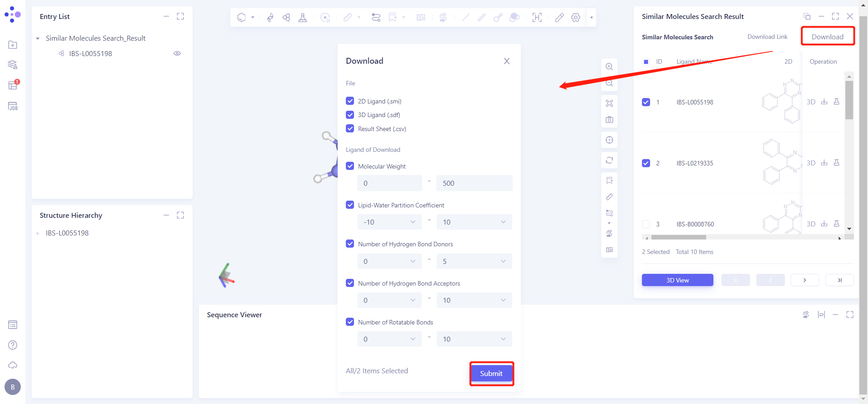Click the 3D View button
This screenshot has width=868, height=404.
[x=677, y=280]
